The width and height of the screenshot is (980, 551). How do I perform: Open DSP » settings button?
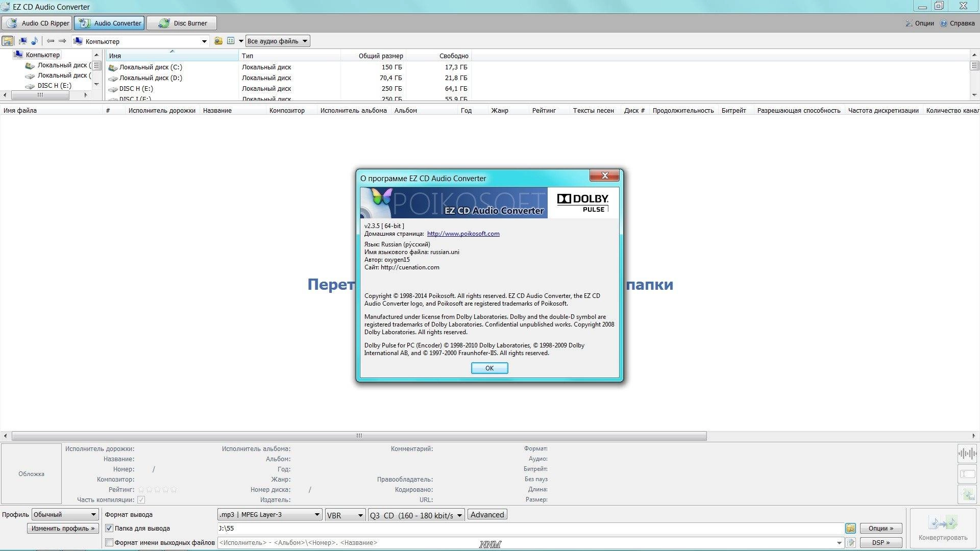[x=881, y=543]
